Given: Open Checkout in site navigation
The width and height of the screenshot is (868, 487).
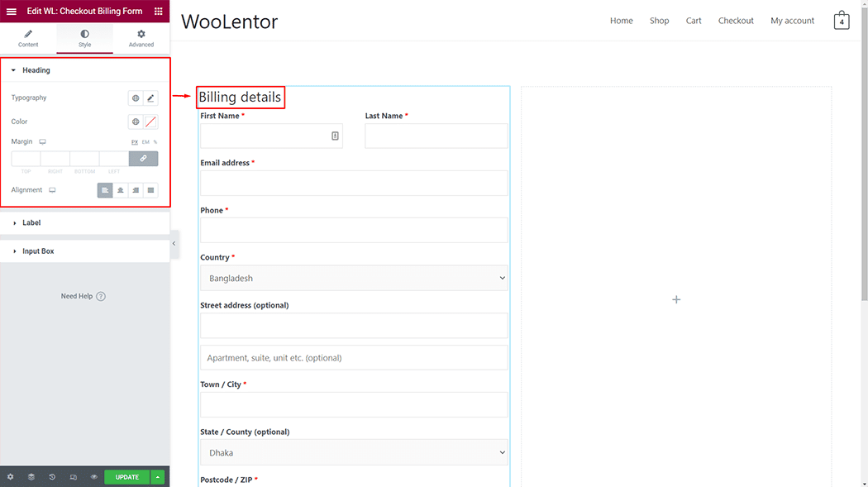Looking at the screenshot, I should 736,21.
